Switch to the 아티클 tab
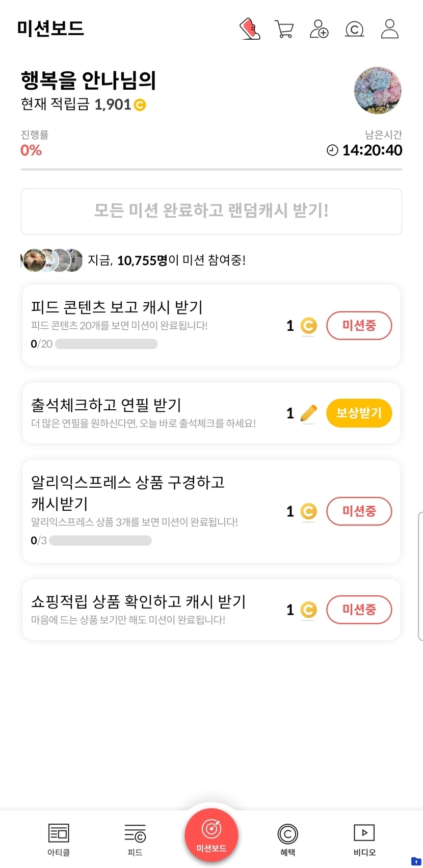 [59, 839]
